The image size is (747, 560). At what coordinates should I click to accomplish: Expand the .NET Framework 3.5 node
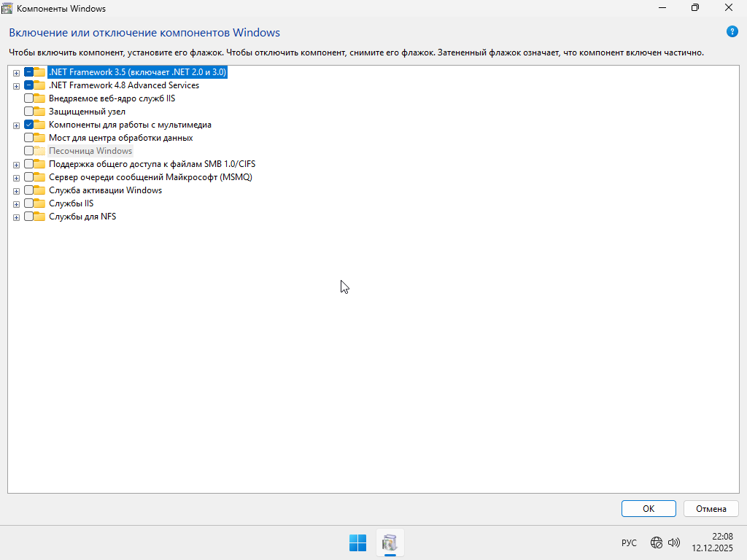[16, 72]
